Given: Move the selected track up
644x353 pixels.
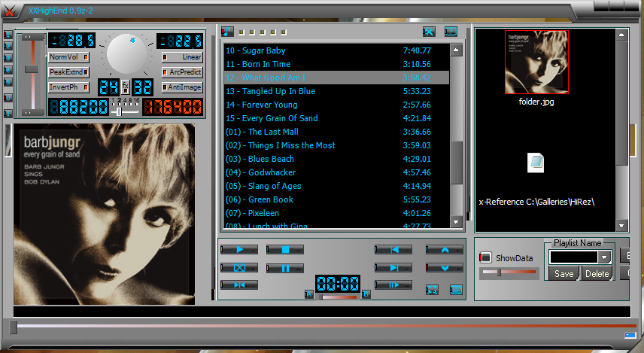Looking at the screenshot, I should click(445, 249).
